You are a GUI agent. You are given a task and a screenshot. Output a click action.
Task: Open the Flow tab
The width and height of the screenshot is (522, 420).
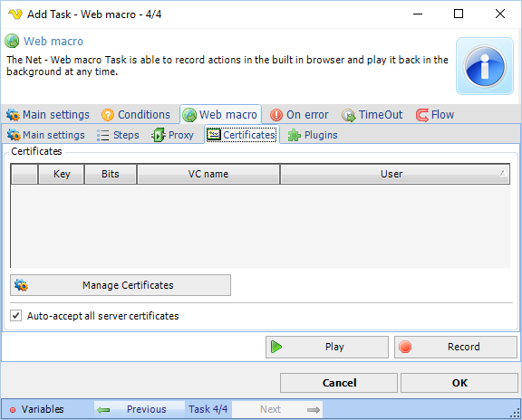pos(435,115)
